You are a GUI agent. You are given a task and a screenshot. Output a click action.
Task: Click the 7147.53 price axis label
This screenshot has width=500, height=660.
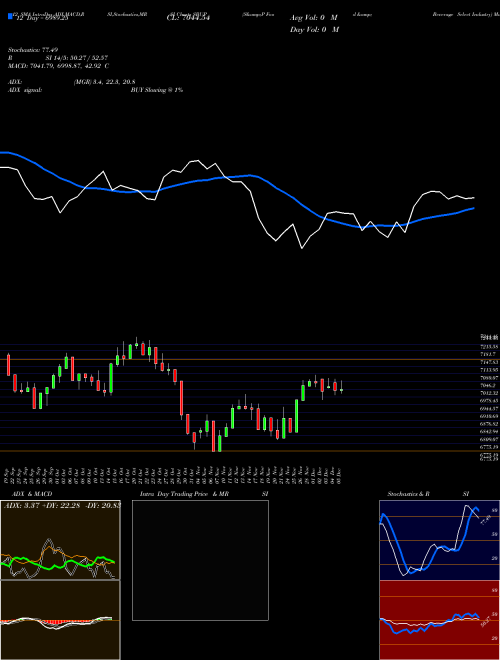[x=489, y=362]
